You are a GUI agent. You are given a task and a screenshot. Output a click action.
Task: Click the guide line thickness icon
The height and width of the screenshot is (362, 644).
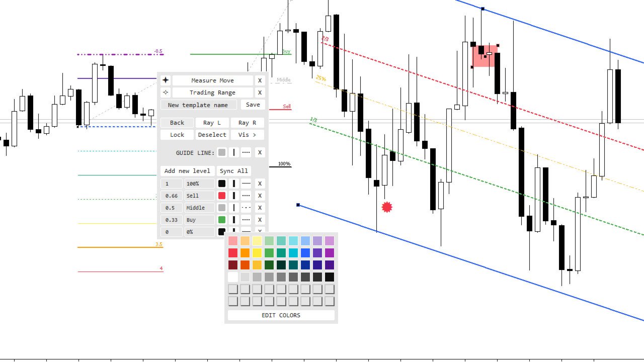[x=234, y=152]
